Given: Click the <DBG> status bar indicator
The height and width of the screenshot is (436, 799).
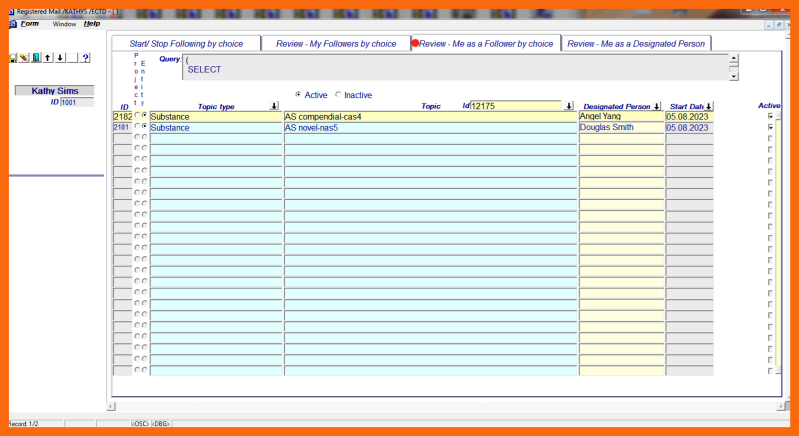Looking at the screenshot, I should (x=160, y=424).
